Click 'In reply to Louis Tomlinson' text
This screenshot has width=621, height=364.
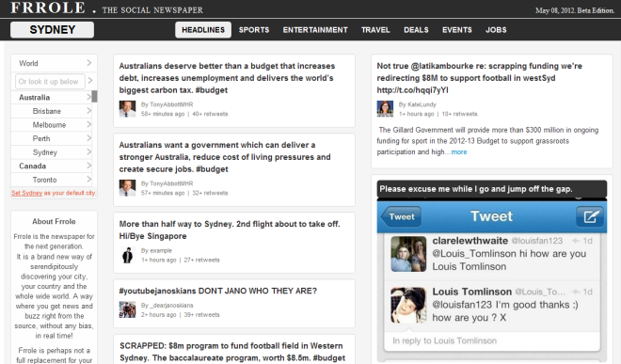point(444,340)
